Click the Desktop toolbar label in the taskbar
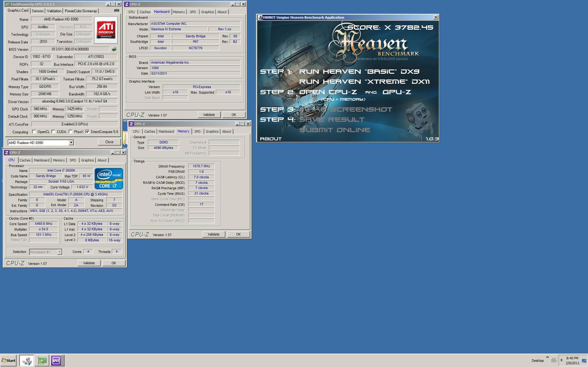 [537, 361]
